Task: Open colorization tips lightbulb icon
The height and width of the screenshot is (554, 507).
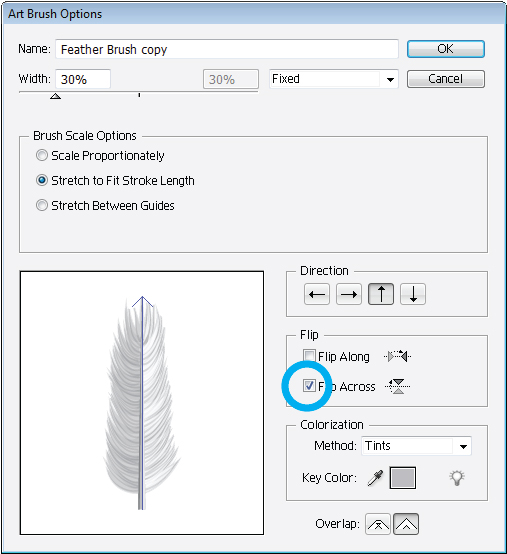Action: coord(457,478)
